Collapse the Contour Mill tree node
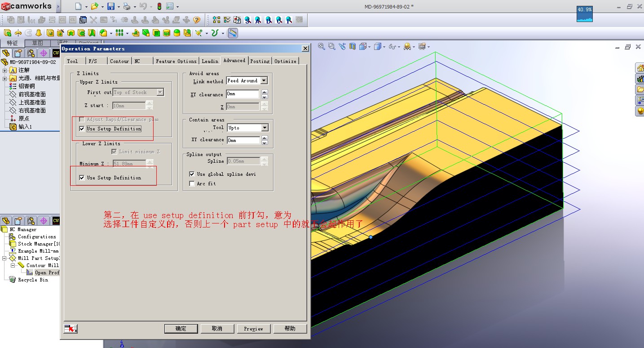The height and width of the screenshot is (348, 644). tap(13, 266)
